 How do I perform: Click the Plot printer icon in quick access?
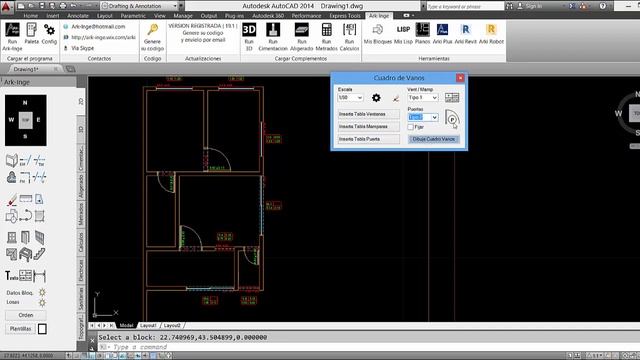(x=63, y=6)
